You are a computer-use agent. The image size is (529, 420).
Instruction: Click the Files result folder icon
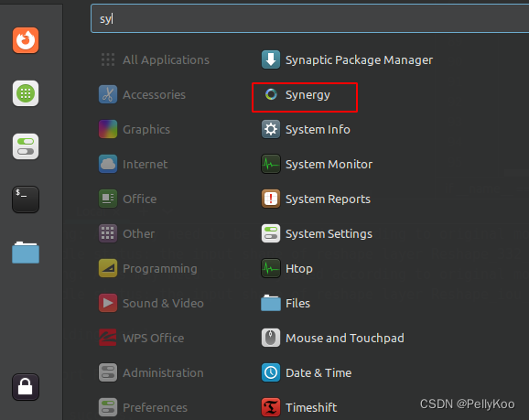pos(271,303)
